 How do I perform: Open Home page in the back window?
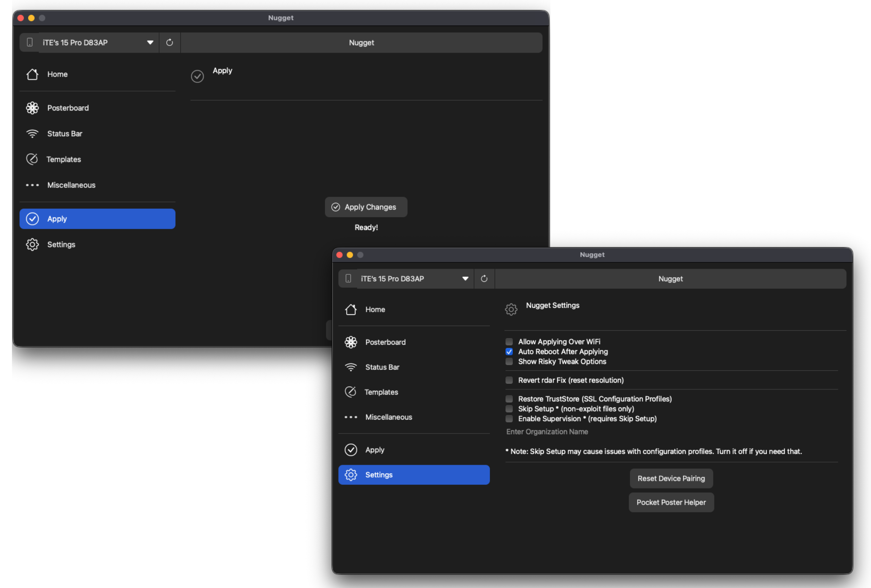point(97,74)
